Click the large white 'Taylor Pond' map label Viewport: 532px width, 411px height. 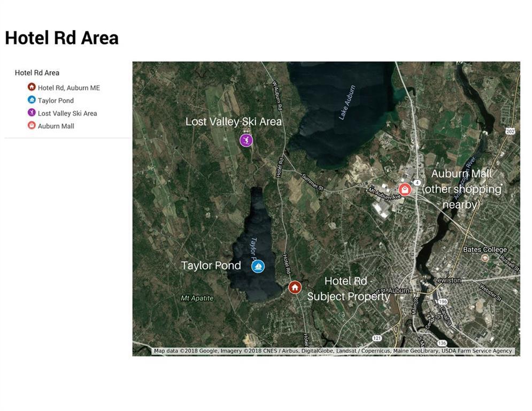click(211, 265)
